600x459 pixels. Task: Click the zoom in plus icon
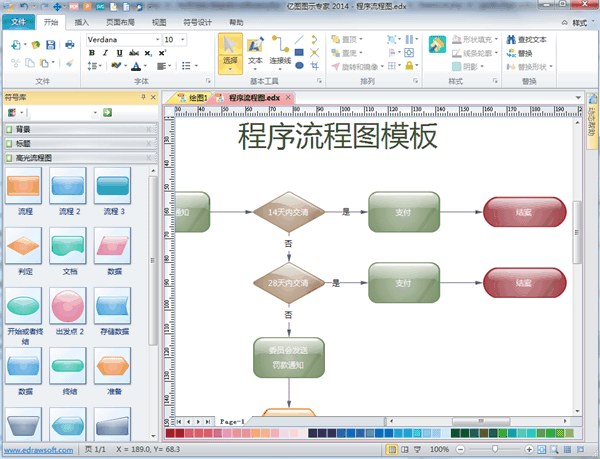529,449
